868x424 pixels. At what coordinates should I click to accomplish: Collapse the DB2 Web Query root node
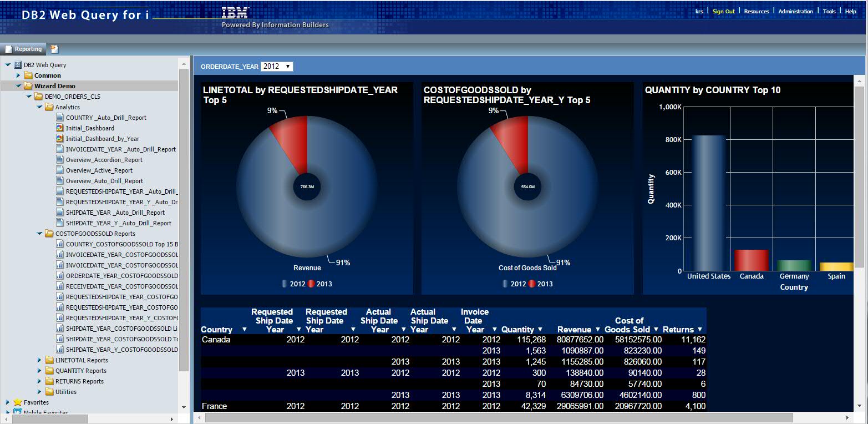[8, 65]
